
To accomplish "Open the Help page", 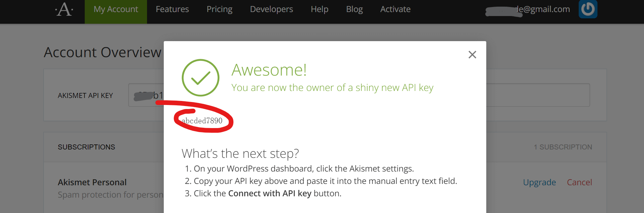I will (319, 9).
